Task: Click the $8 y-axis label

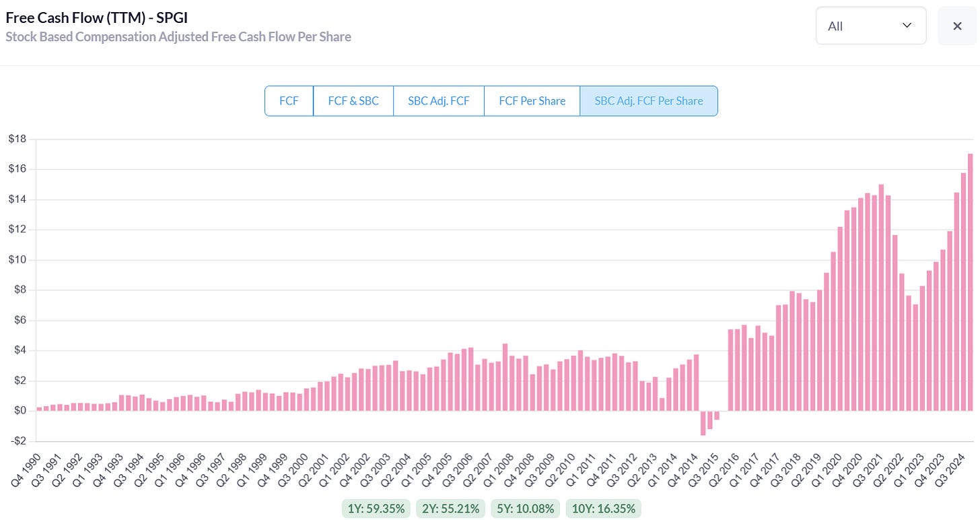Action: coord(19,290)
